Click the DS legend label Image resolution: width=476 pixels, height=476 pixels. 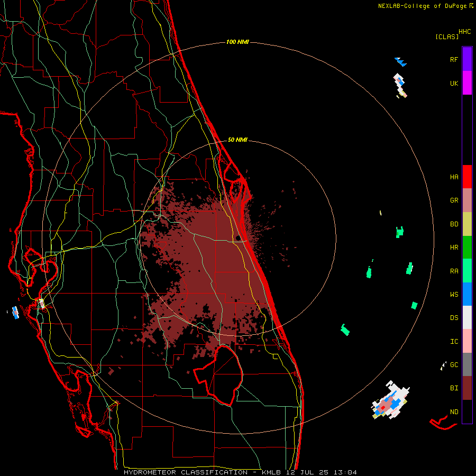pyautogui.click(x=454, y=318)
